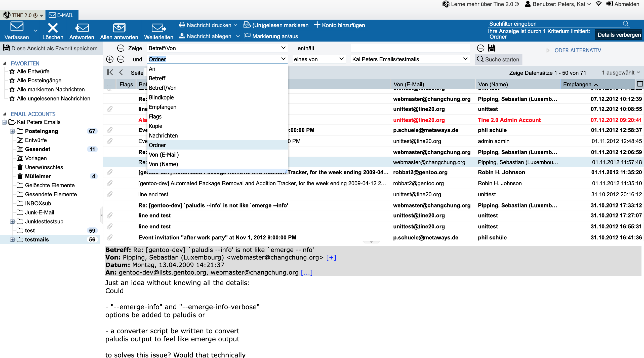Expand the Junktesttestsub folder node
Screen dimensions: 644x358
[x=12, y=222]
